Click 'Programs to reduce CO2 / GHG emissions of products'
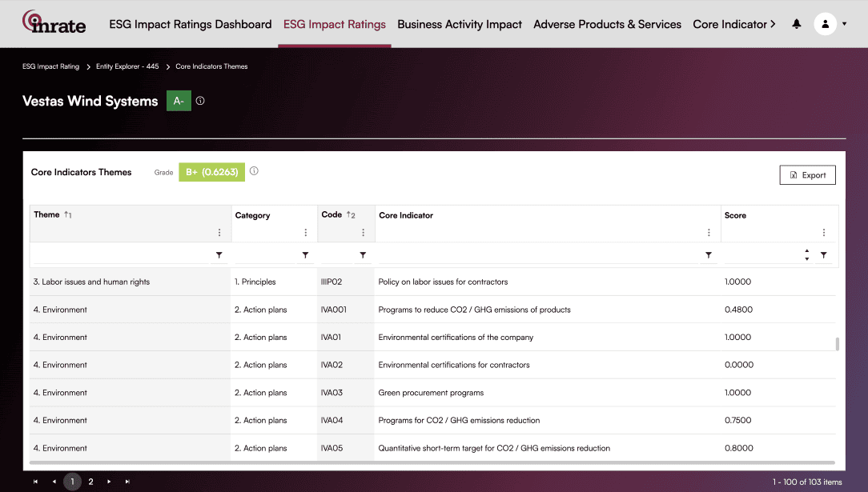 point(474,310)
